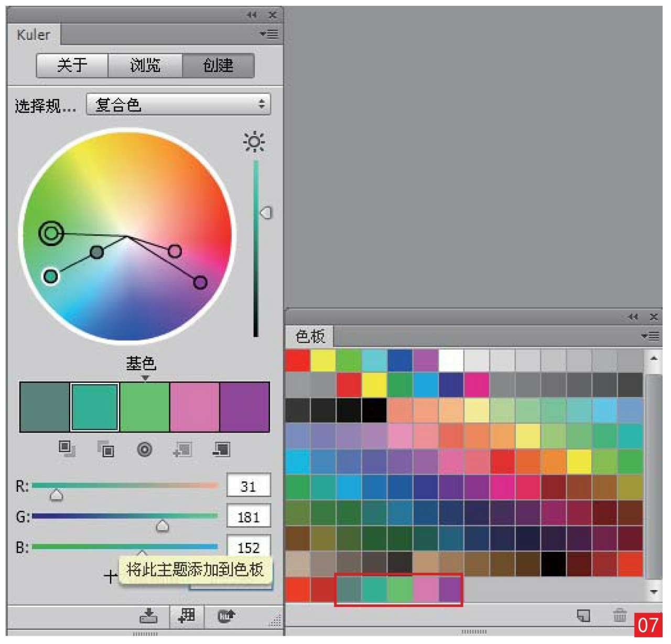Click the R value field showing 31

pos(248,486)
